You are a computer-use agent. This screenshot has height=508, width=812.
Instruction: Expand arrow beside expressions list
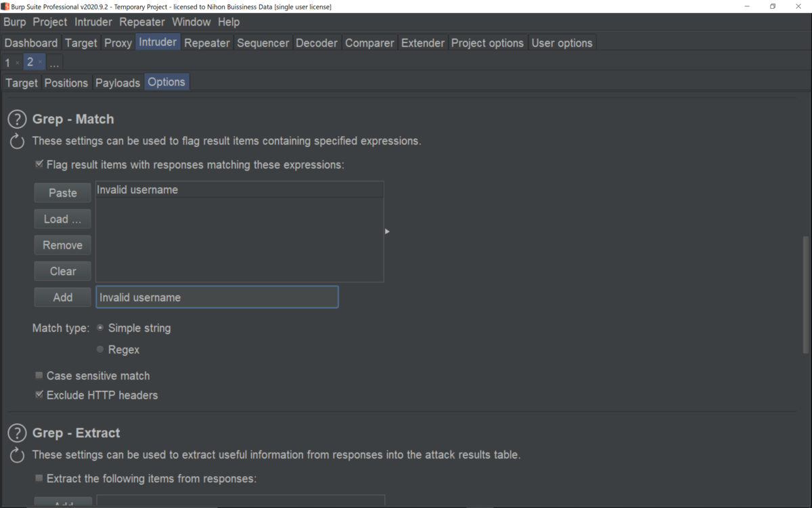pyautogui.click(x=387, y=232)
